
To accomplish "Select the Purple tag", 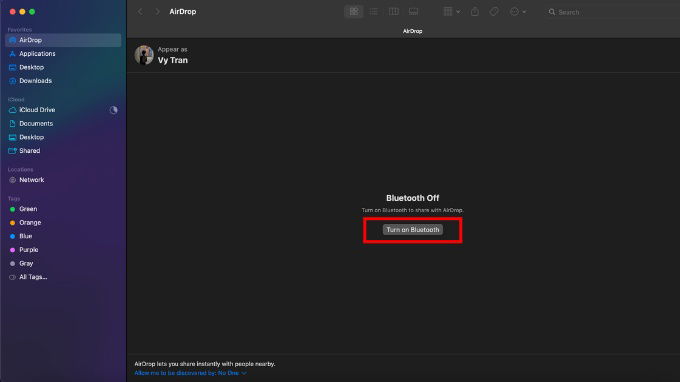I will 63,250.
